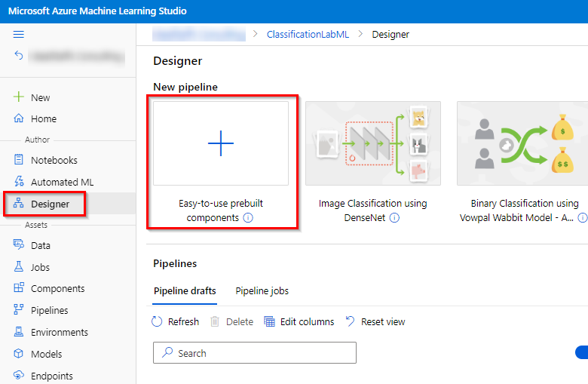Screen dimensions: 588x384
Task: Click the New plus icon
Action: 19,97
